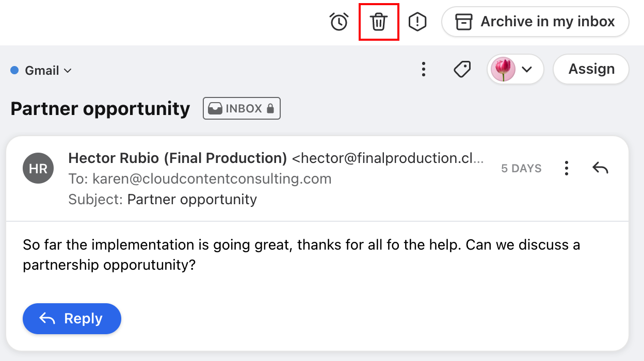Snooze the conversation with the clock icon
644x361 pixels.
[339, 22]
